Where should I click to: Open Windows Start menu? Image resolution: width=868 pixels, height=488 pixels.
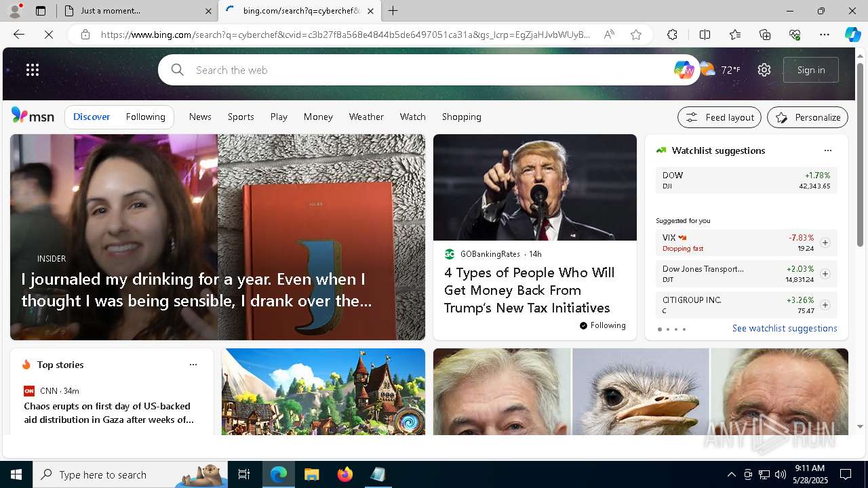click(16, 474)
